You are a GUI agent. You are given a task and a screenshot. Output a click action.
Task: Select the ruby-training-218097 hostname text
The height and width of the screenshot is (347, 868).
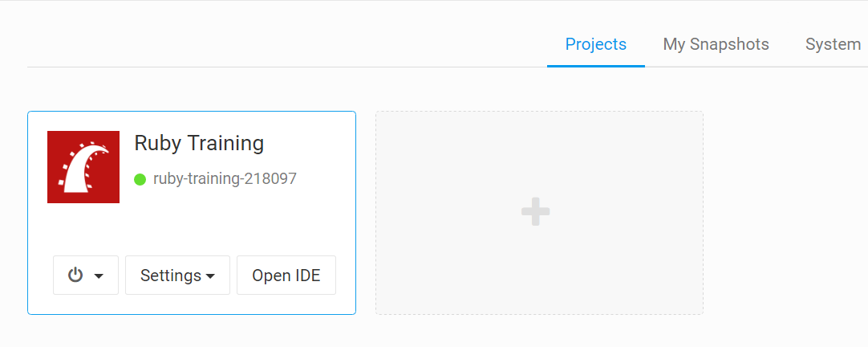pos(225,178)
